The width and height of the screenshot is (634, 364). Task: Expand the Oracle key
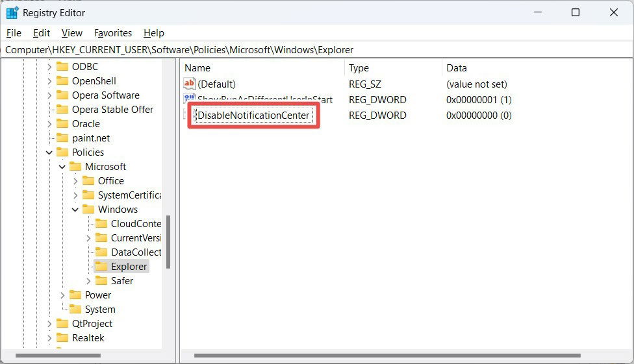pos(49,124)
